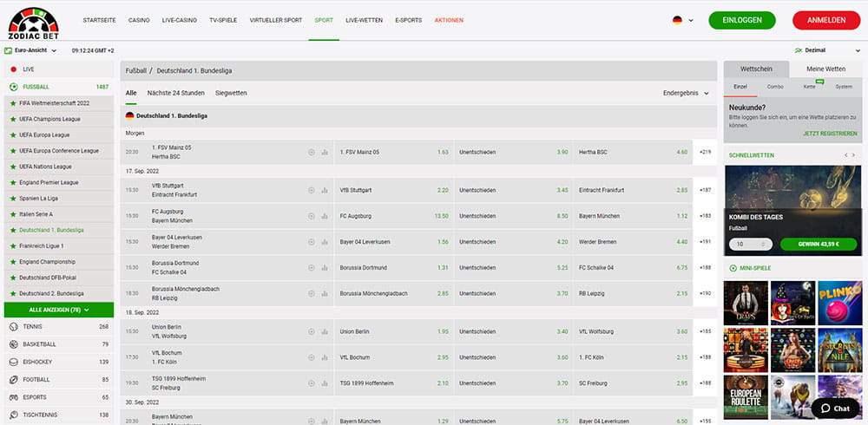Click Gewinn 43,59 € button
Screen dimensions: 868x425
[x=819, y=244]
